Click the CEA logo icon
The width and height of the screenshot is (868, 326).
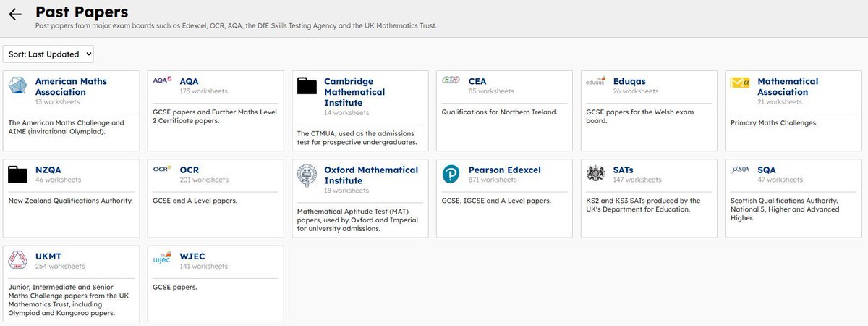(451, 80)
